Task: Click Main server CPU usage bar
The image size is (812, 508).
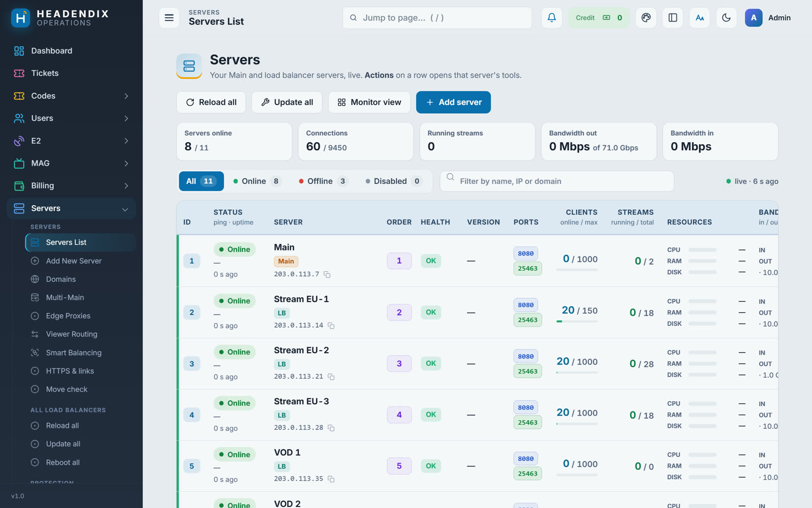Action: pyautogui.click(x=702, y=250)
